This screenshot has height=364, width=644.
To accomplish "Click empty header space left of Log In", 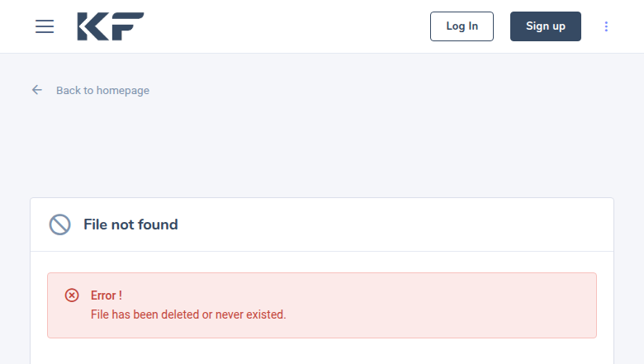I will point(289,26).
